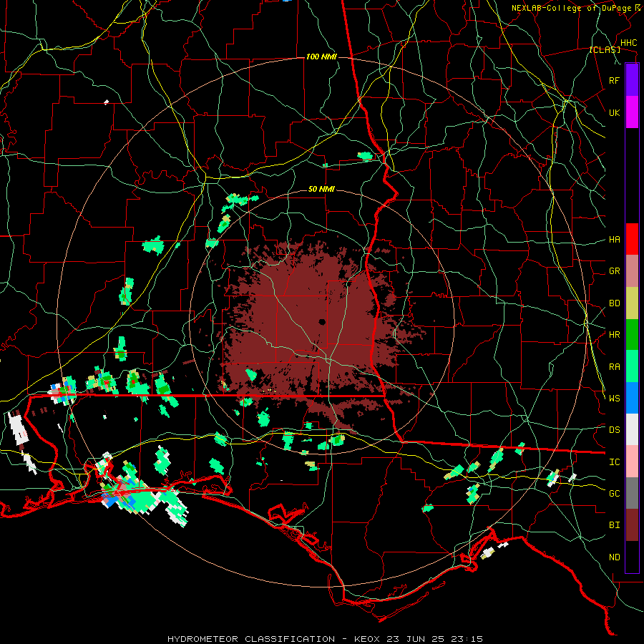Click the BI legend label
Screen dimensions: 644x644
click(614, 525)
